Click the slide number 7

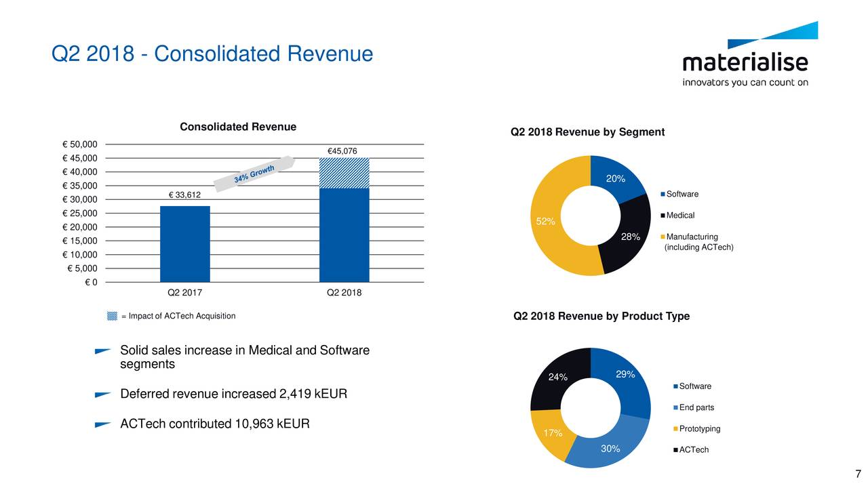tap(858, 474)
